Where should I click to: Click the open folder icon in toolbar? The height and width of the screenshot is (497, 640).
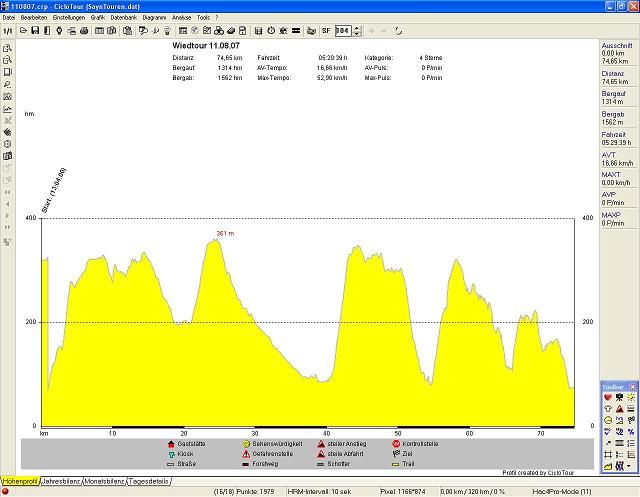pos(23,31)
